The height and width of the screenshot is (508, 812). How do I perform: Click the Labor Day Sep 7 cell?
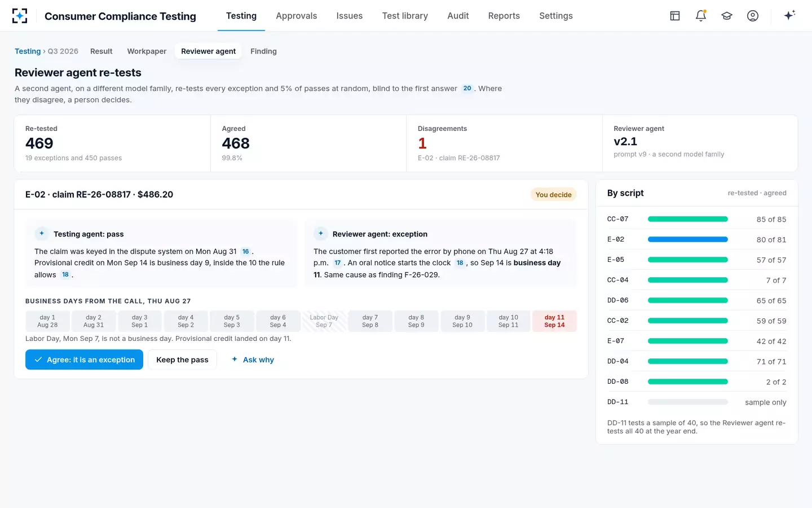click(324, 321)
